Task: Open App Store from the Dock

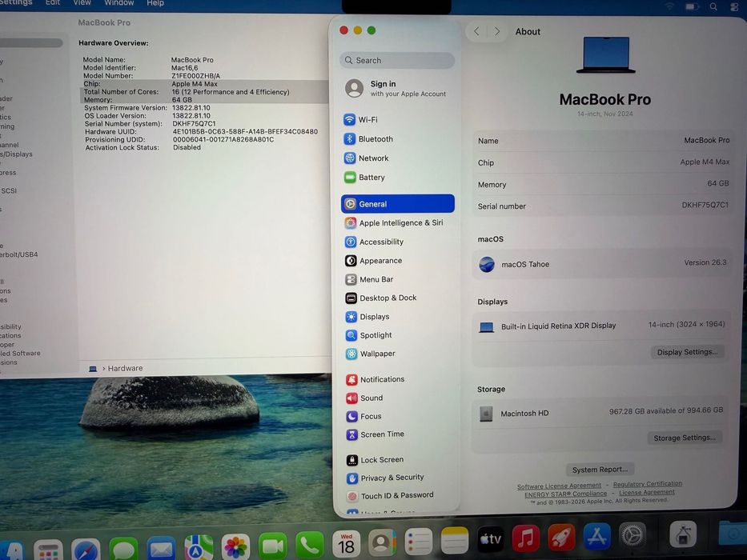Action: click(597, 537)
